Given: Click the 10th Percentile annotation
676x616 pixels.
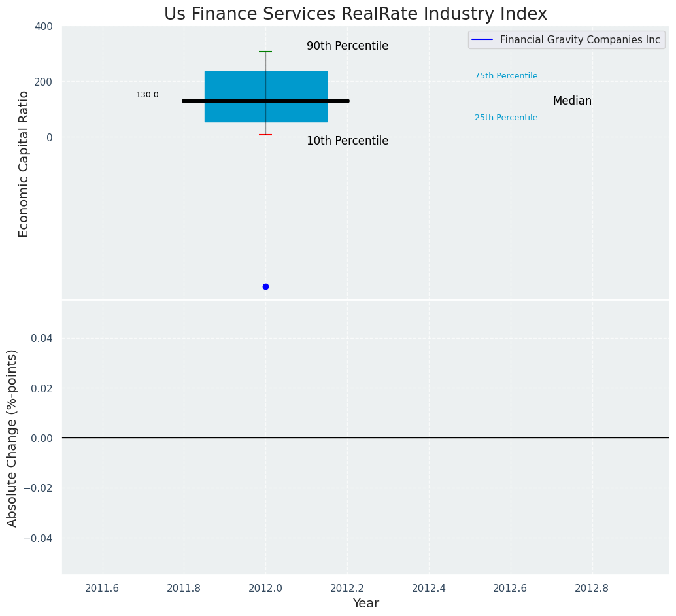Looking at the screenshot, I should [347, 141].
